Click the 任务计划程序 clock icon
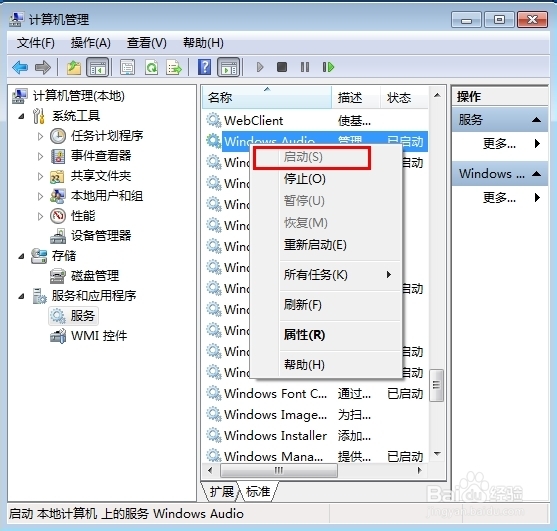The image size is (557, 531). (58, 136)
